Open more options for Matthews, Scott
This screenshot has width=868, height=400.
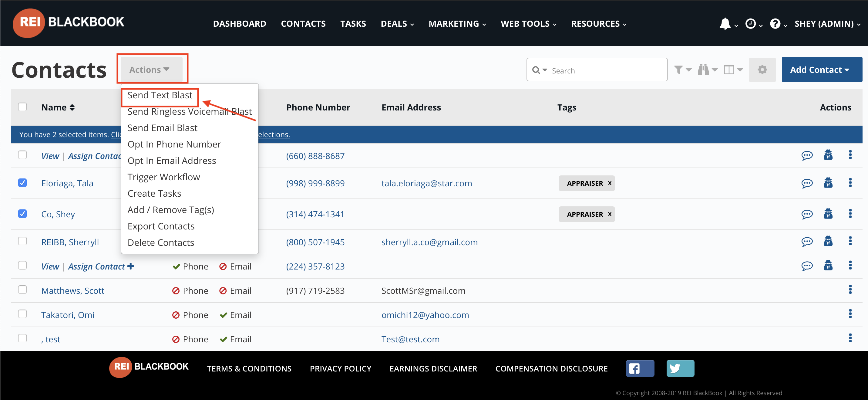pyautogui.click(x=850, y=289)
